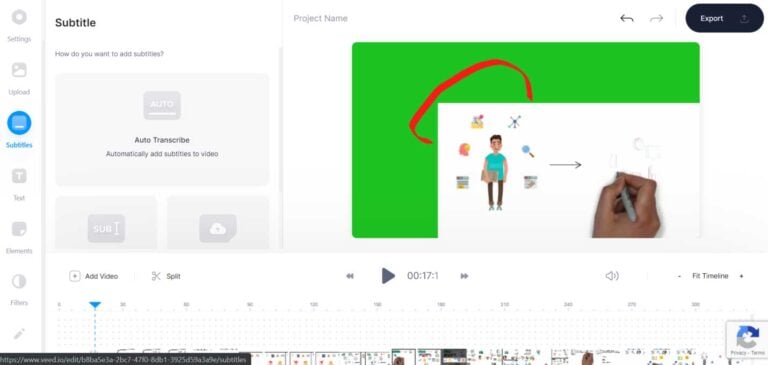Click the 00:17:1 timecode
This screenshot has width=768, height=365.
pyautogui.click(x=423, y=276)
